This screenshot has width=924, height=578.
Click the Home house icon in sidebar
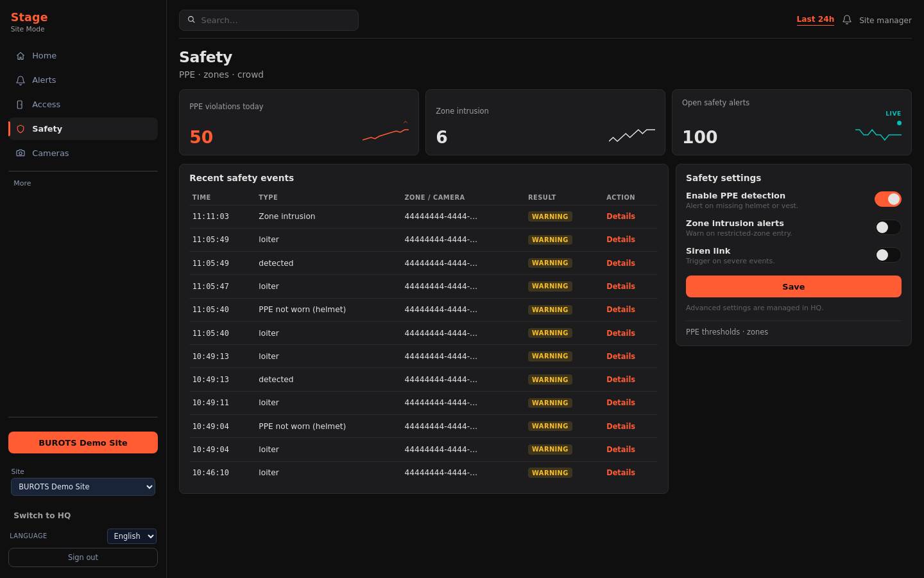pyautogui.click(x=21, y=56)
